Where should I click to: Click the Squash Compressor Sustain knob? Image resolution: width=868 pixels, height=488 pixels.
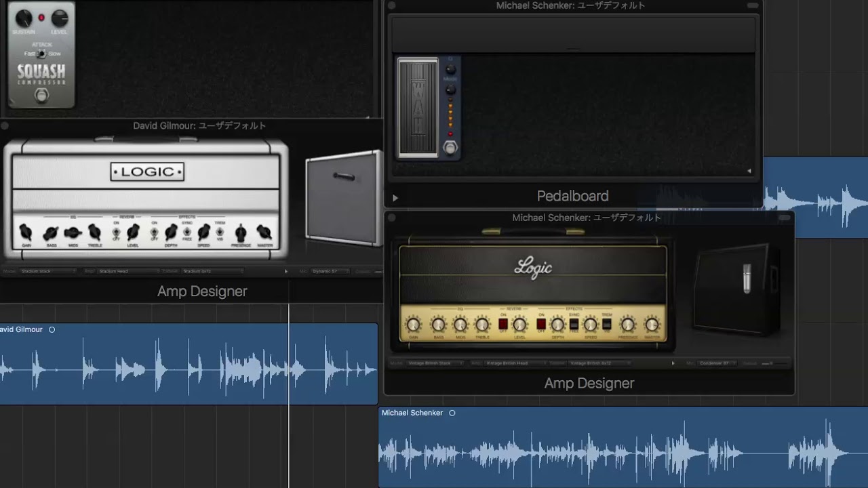(x=24, y=18)
